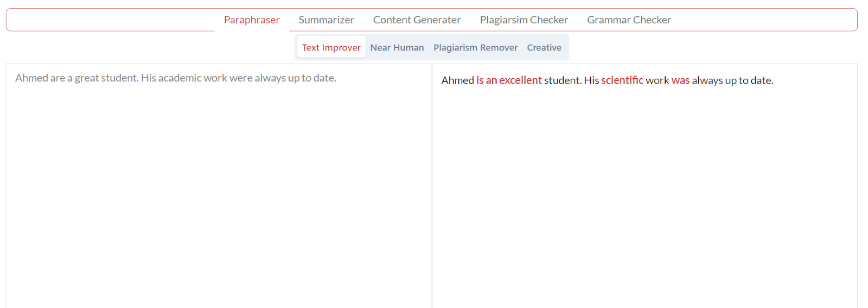Choose the Text Improver mode

(x=331, y=48)
